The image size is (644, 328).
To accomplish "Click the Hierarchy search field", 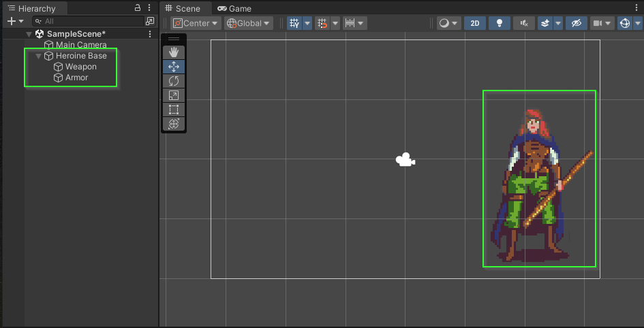I will pyautogui.click(x=89, y=21).
